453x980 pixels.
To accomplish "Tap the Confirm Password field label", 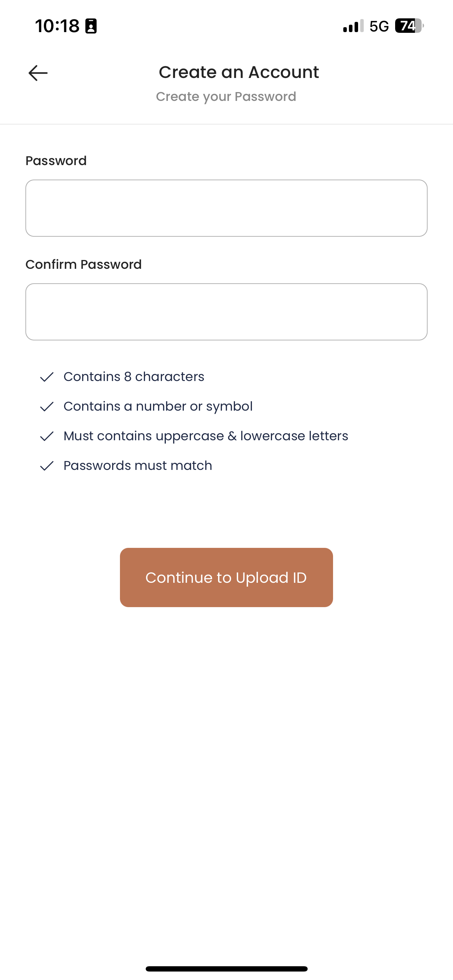I will click(83, 264).
